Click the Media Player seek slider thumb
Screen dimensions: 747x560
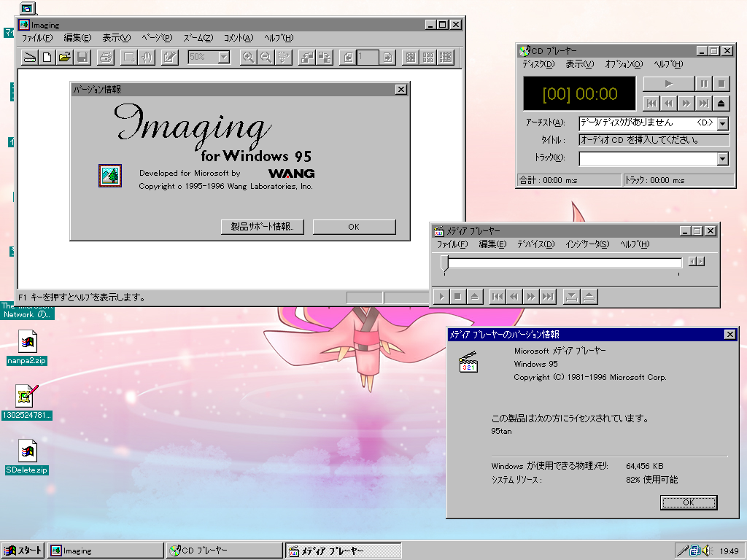[x=444, y=263]
